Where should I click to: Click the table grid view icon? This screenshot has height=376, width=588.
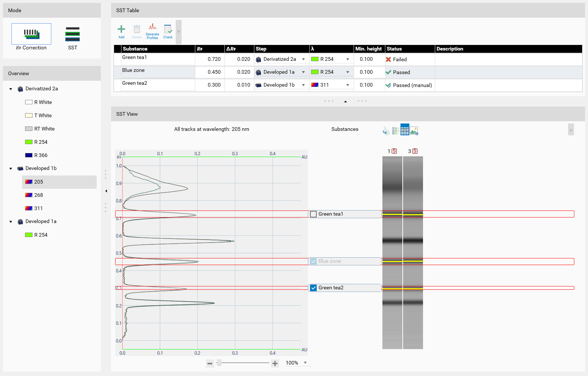[405, 130]
